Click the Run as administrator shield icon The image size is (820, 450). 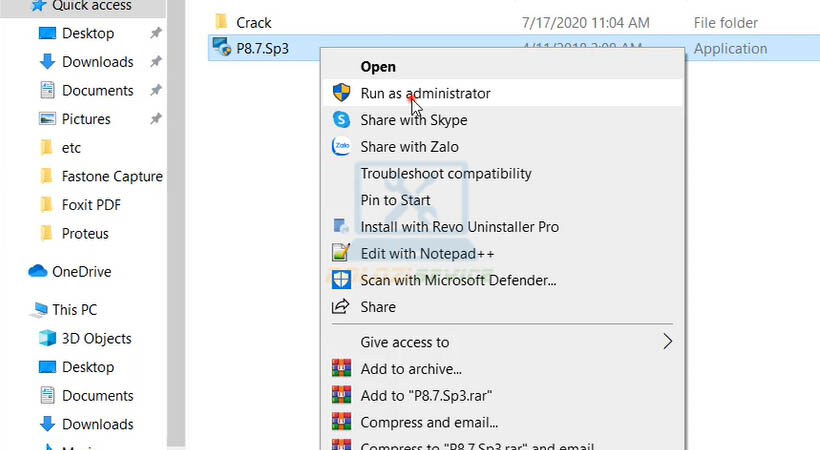pos(342,93)
